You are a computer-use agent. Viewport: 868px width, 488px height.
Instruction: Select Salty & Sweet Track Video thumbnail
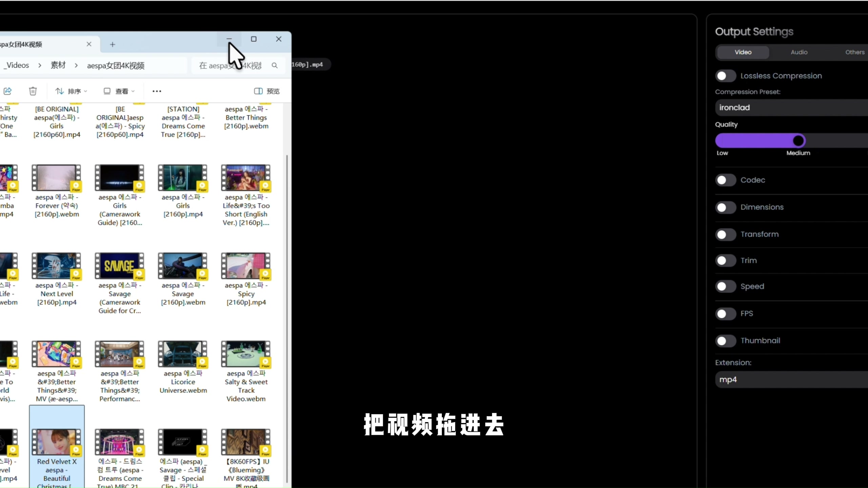246,354
